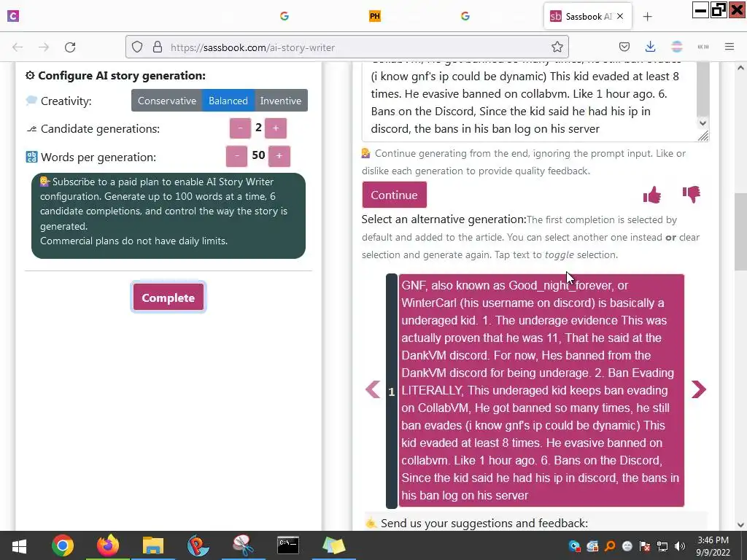The width and height of the screenshot is (747, 560).
Task: Click story textarea scroll down arrow
Action: click(703, 122)
